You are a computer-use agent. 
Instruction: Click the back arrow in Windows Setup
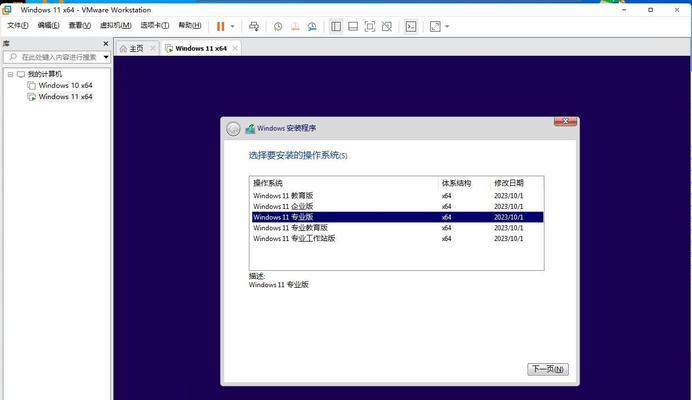[233, 129]
